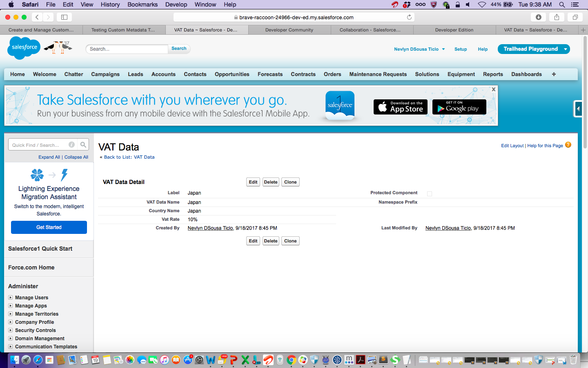
Task: Open Safari Bookmarks menu
Action: (x=143, y=4)
